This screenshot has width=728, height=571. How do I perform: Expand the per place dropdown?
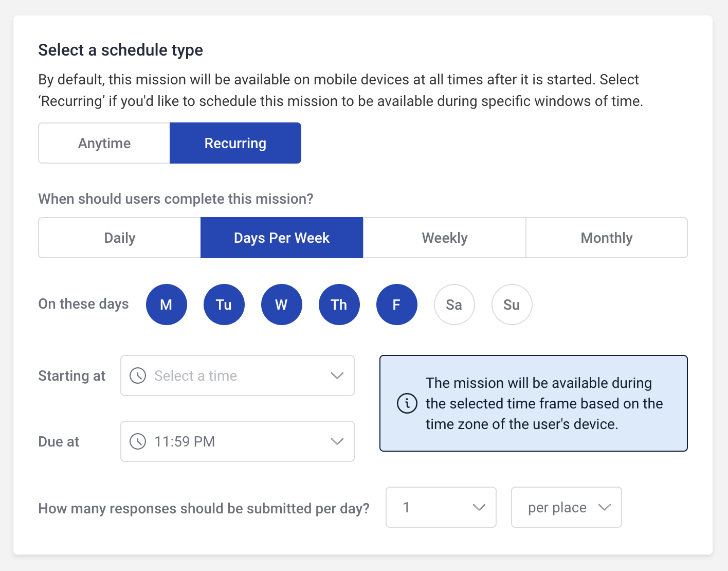click(567, 507)
